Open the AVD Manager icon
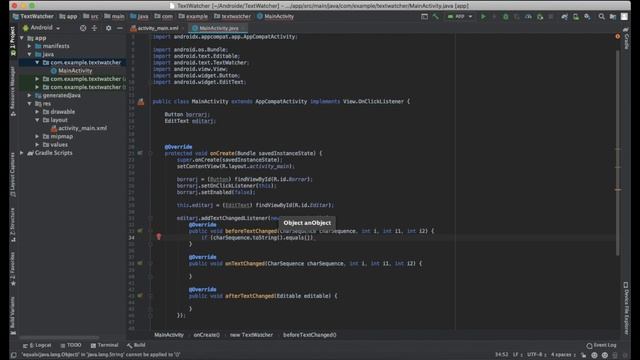640x360 pixels. pos(576,17)
